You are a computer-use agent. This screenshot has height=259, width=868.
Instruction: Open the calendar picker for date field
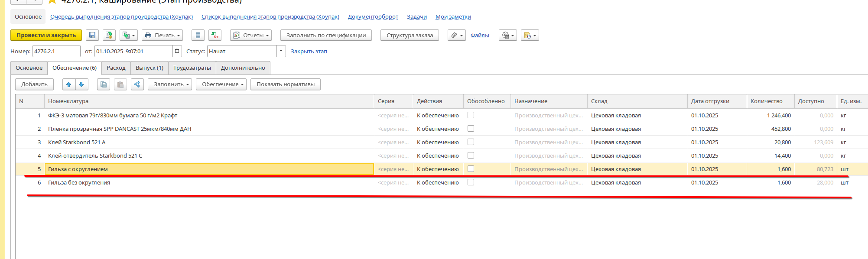(177, 51)
